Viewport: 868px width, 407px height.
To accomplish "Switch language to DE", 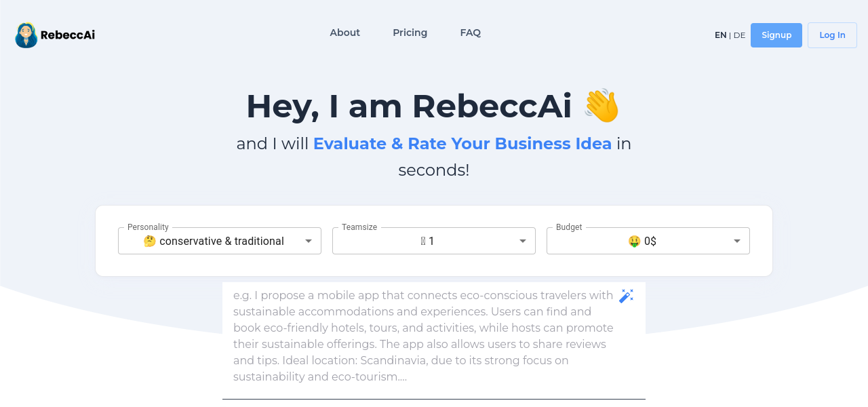I will tap(739, 35).
